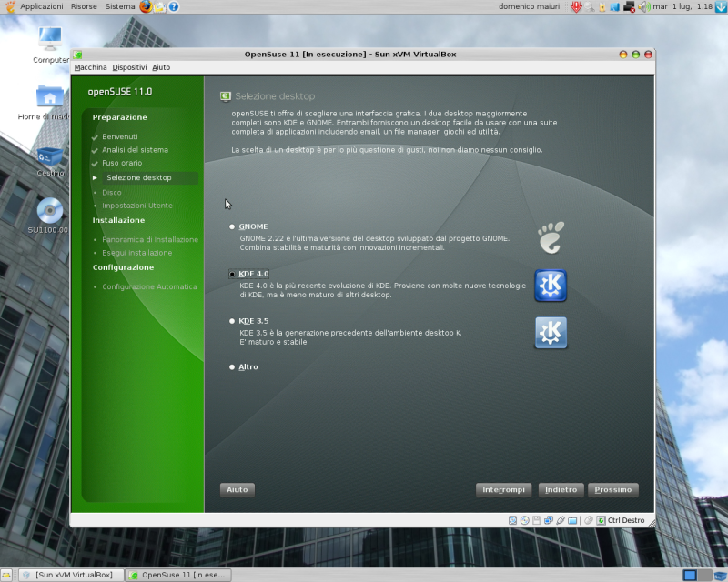
Task: Click the mouse integration status icon
Action: tap(588, 520)
